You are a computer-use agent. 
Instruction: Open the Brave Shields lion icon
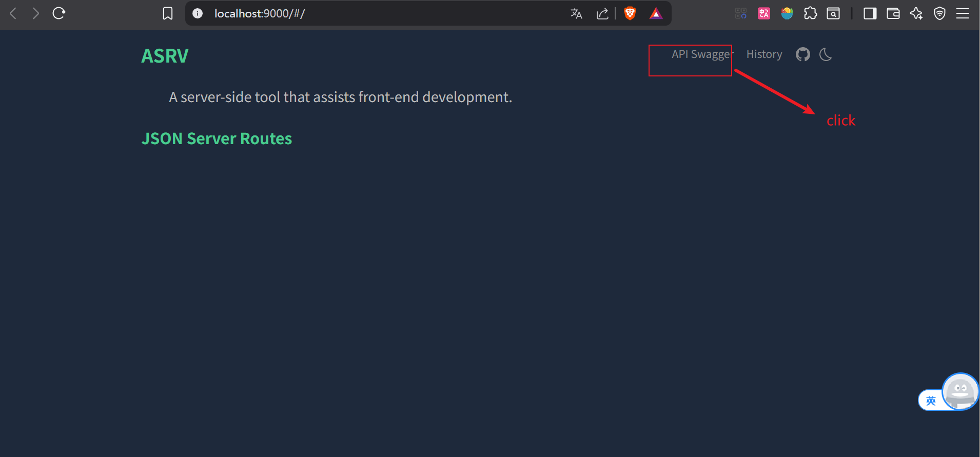[x=630, y=13]
